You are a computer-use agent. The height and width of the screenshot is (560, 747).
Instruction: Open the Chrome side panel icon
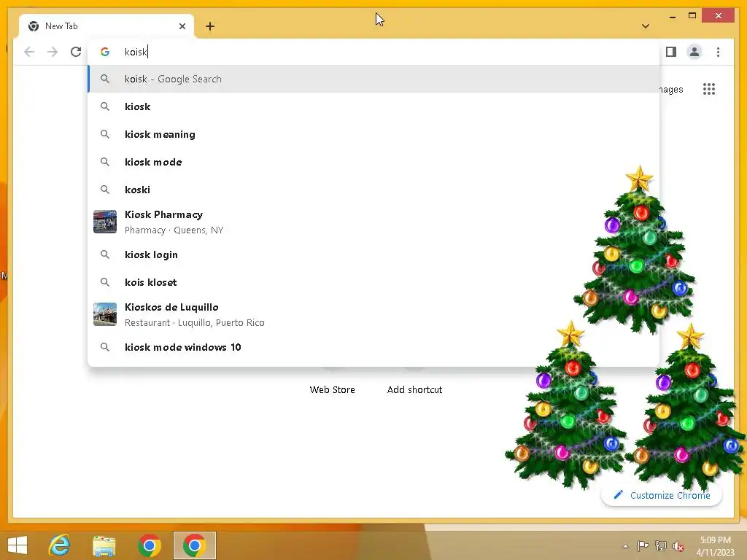pyautogui.click(x=671, y=52)
